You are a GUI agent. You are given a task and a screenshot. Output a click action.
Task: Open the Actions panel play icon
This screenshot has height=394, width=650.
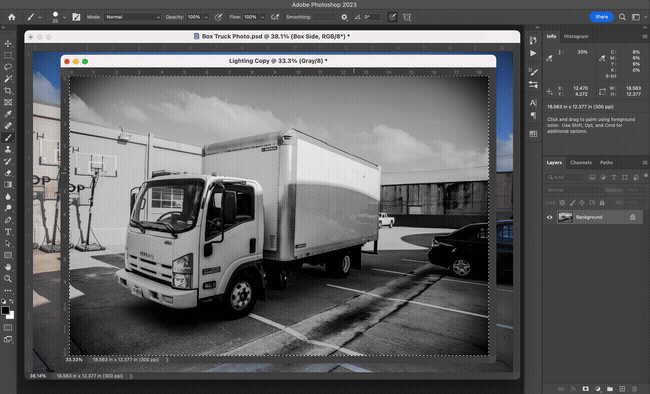coord(533,53)
